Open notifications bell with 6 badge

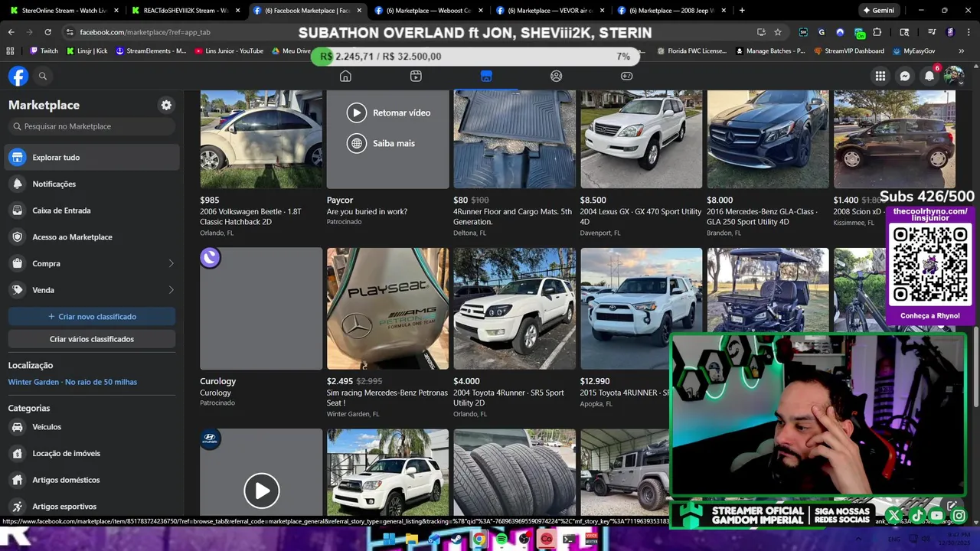point(929,76)
